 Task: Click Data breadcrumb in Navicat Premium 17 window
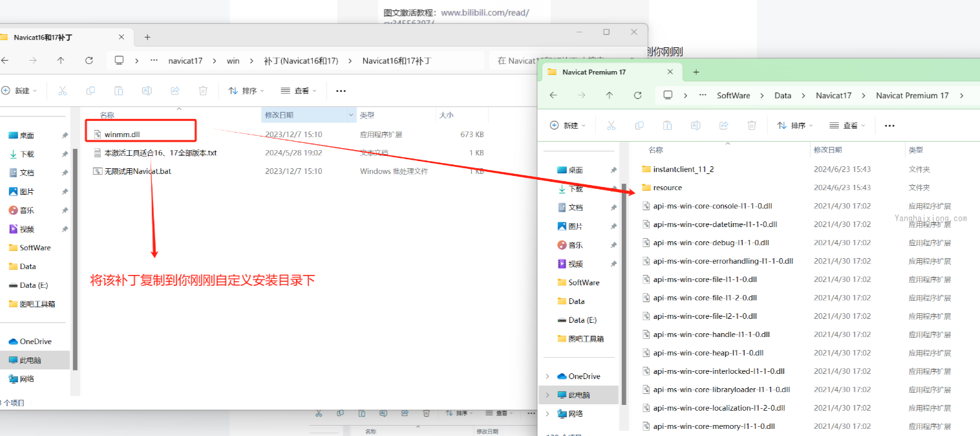pyautogui.click(x=783, y=95)
